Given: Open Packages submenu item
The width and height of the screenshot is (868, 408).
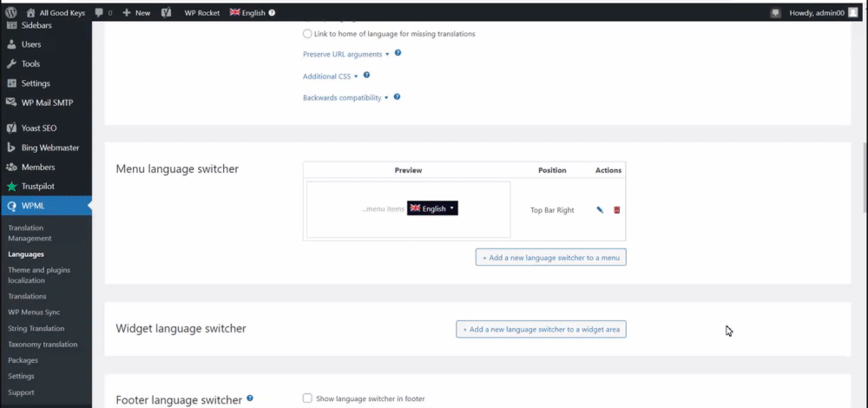Looking at the screenshot, I should coord(23,360).
